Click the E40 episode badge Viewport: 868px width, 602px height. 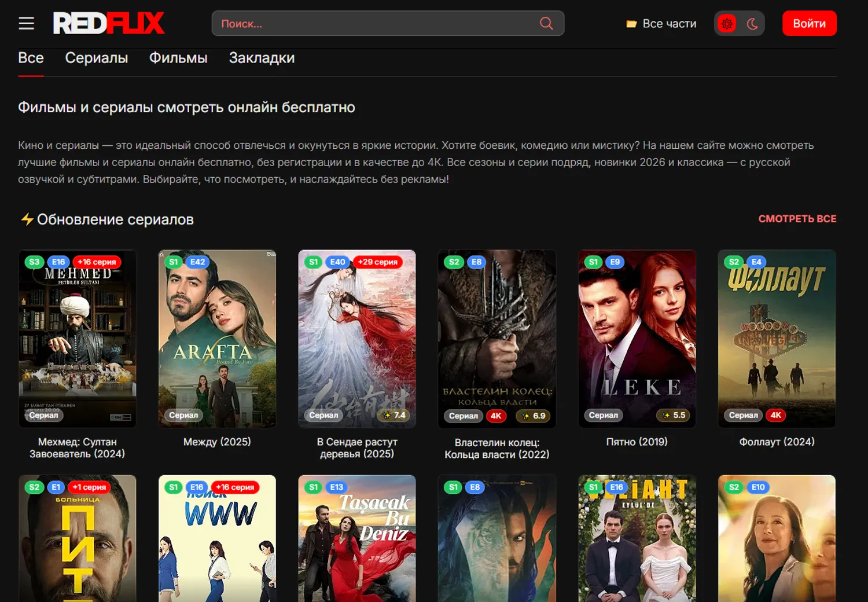[x=337, y=262]
